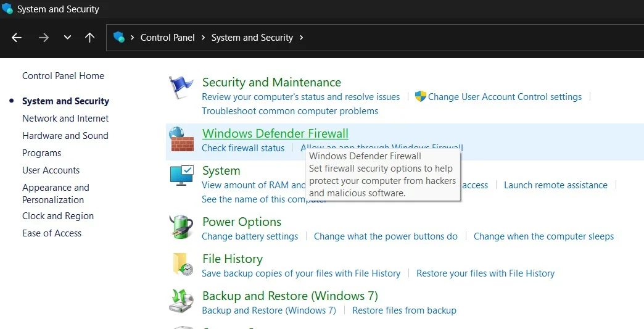Open Troubleshoot common computer problems

(290, 111)
